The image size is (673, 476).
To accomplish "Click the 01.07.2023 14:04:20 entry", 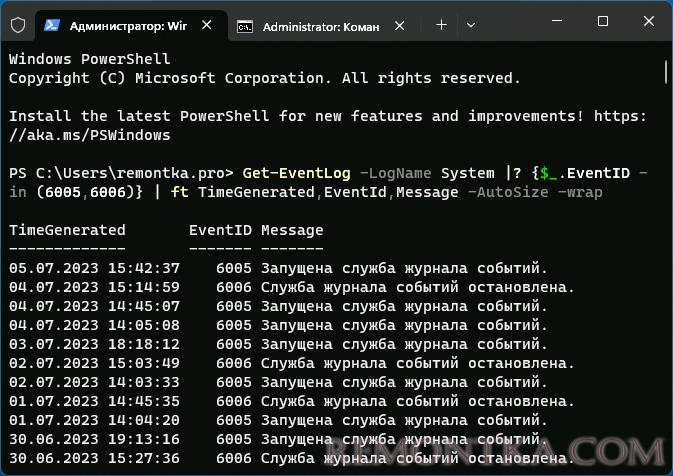I will (x=278, y=420).
